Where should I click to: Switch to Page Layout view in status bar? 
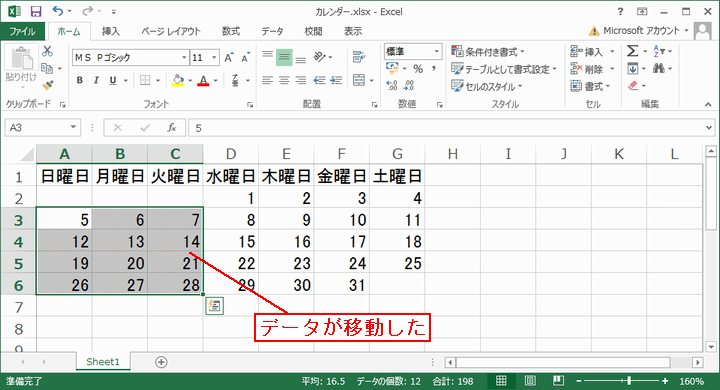click(x=530, y=381)
